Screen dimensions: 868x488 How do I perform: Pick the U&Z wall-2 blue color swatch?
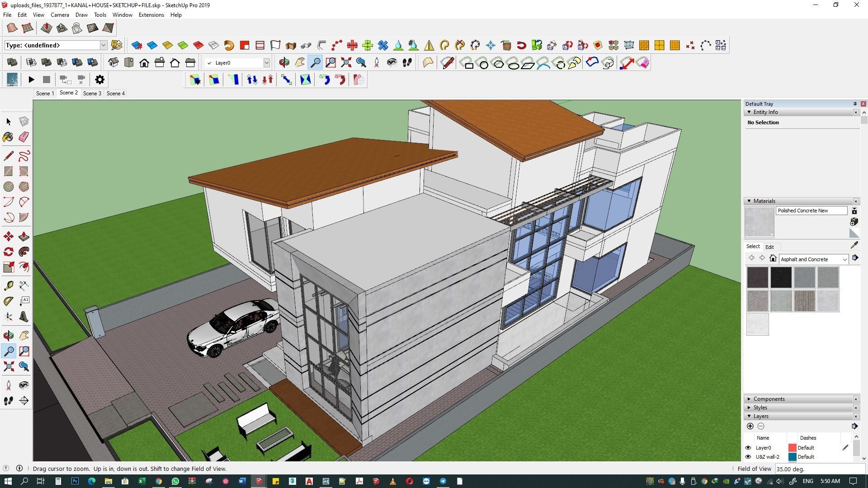click(x=792, y=457)
